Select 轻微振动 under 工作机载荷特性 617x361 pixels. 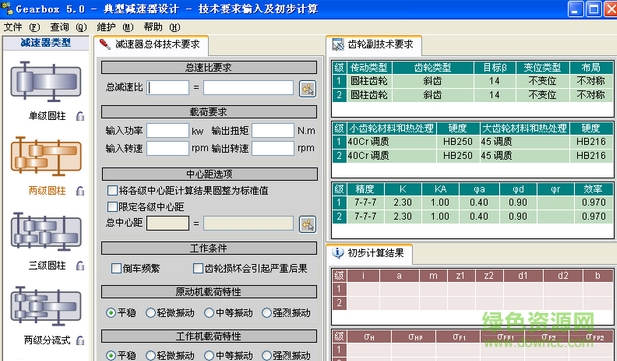click(150, 355)
